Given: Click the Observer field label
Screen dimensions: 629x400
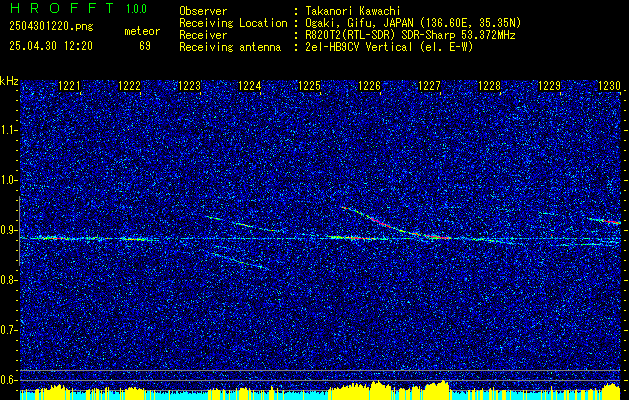Looking at the screenshot, I should pyautogui.click(x=203, y=11).
